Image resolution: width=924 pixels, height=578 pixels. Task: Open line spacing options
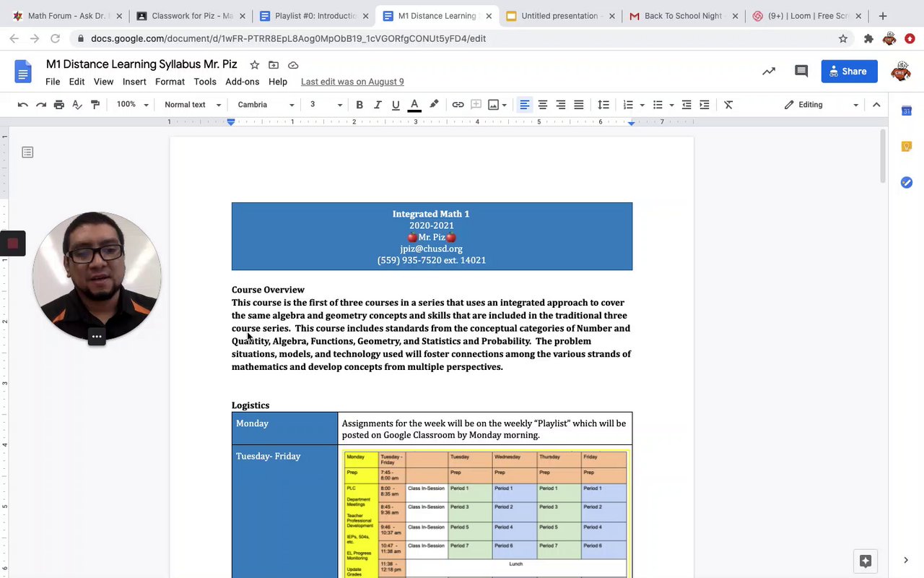click(x=603, y=105)
